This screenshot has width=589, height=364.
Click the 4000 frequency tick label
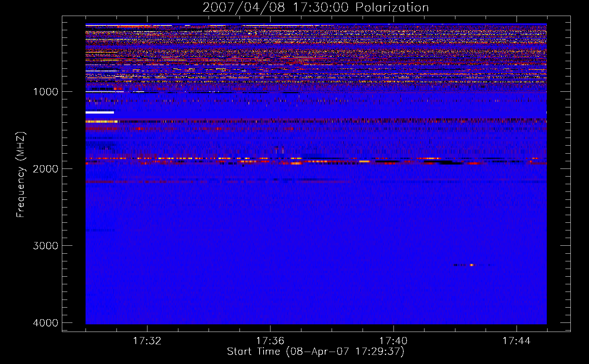point(46,323)
